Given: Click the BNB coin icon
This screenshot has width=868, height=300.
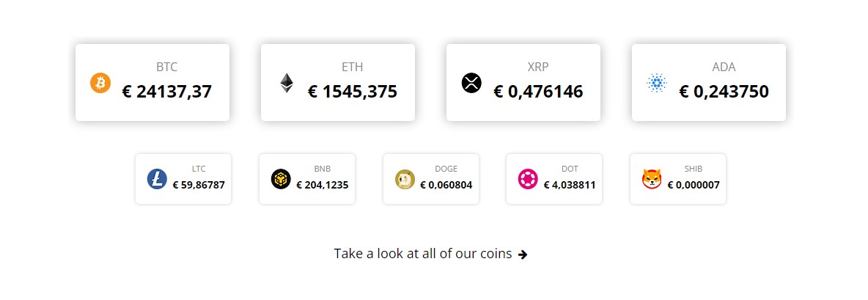Looking at the screenshot, I should [281, 179].
